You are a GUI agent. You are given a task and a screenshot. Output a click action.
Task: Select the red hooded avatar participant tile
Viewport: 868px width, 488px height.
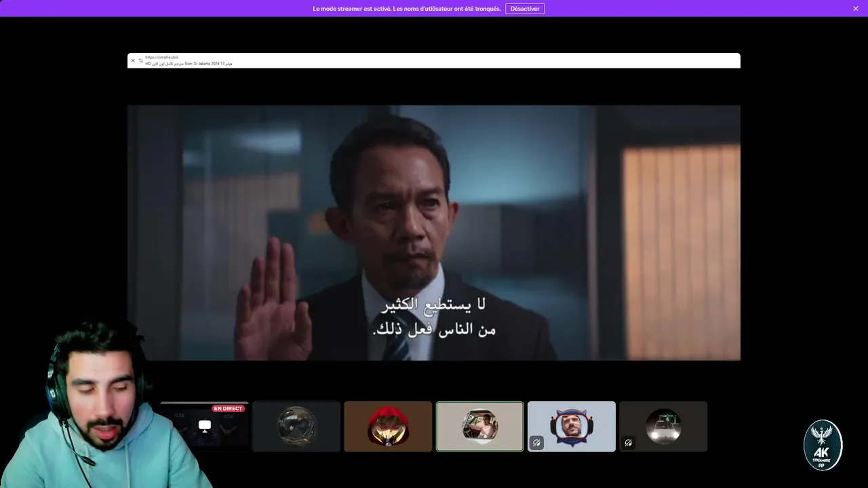(x=388, y=426)
